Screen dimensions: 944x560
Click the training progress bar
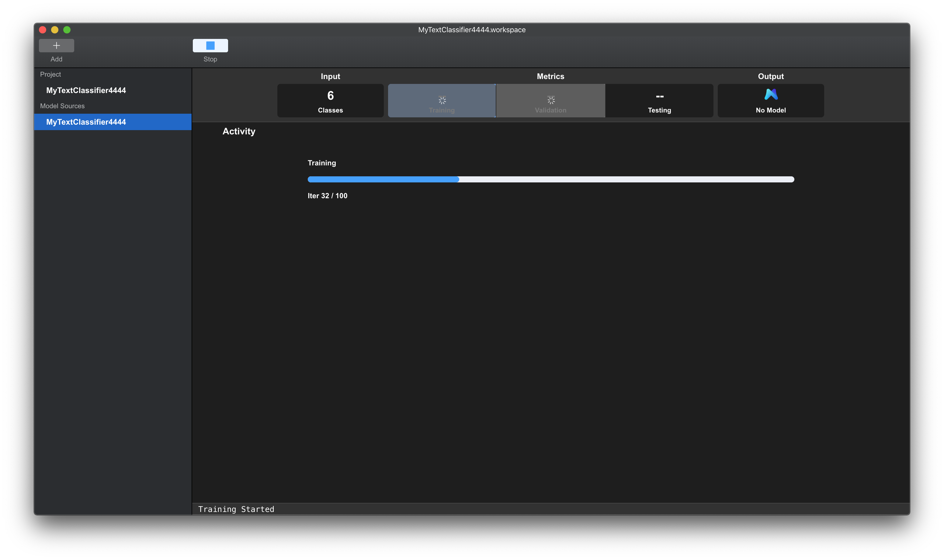click(551, 179)
